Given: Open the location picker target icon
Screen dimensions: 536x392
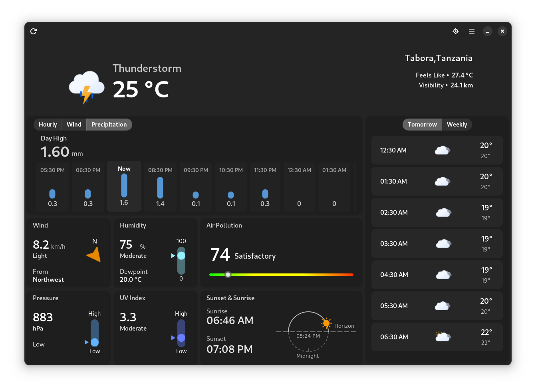Looking at the screenshot, I should click(456, 31).
